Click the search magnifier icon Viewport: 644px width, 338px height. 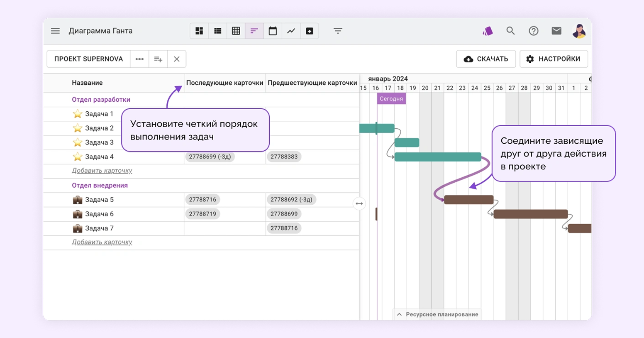(x=510, y=31)
